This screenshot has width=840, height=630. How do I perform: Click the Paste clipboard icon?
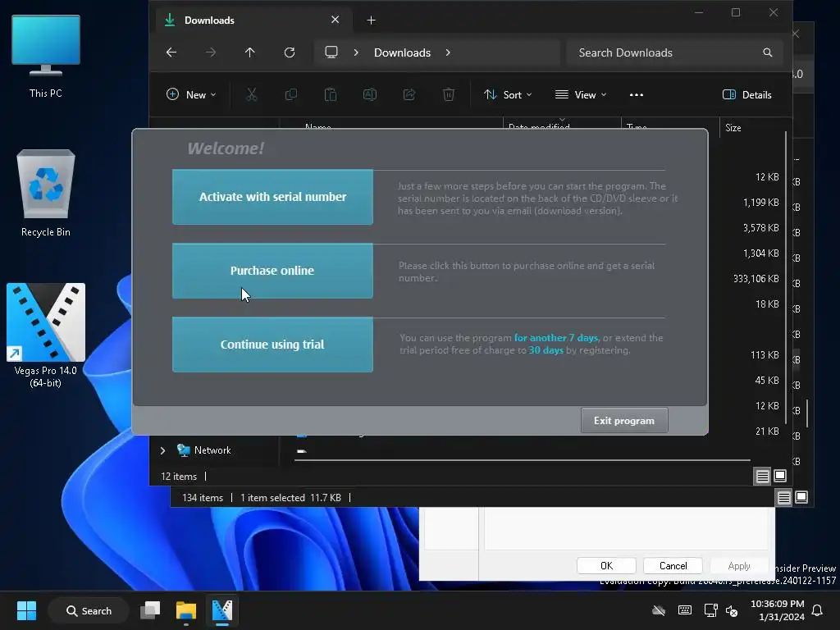331,95
